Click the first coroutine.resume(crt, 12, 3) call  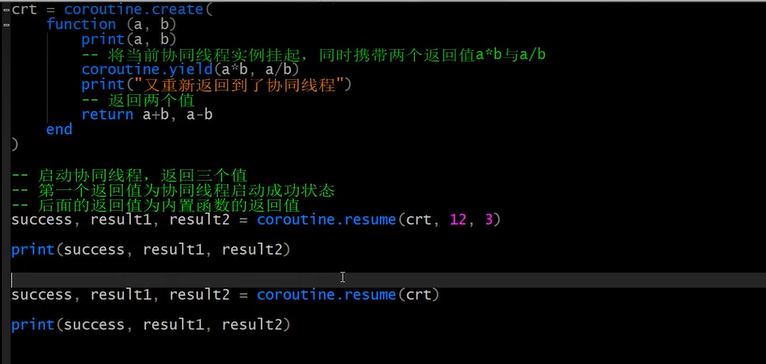click(x=379, y=220)
